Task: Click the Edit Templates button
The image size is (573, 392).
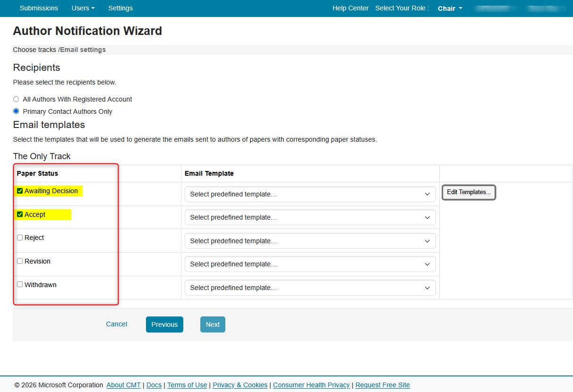Action: [468, 192]
